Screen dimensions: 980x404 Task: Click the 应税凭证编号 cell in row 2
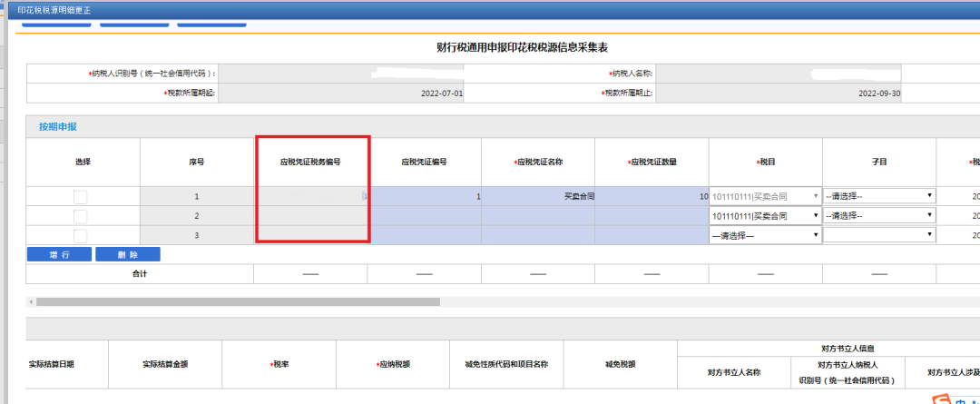[x=425, y=216]
